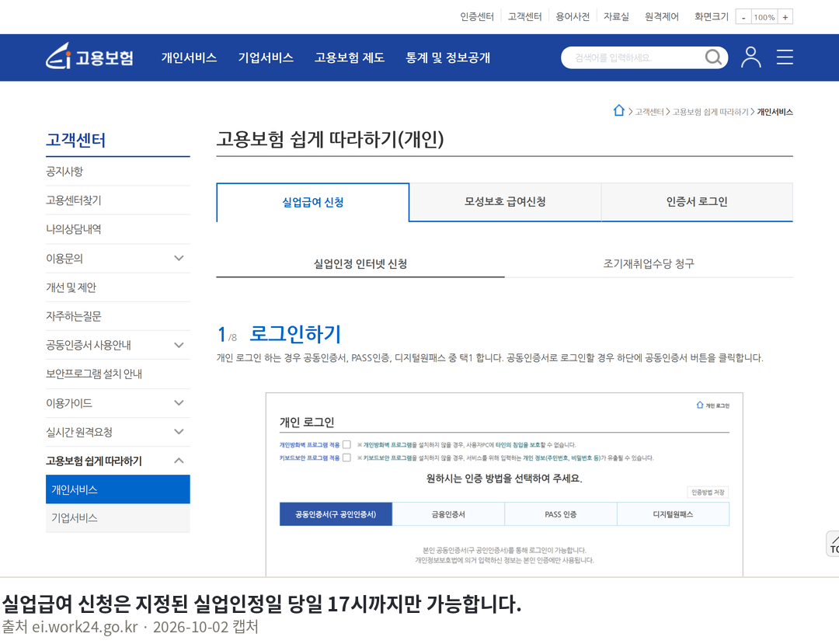
Task: Open 인증센터 top link
Action: coord(477,16)
